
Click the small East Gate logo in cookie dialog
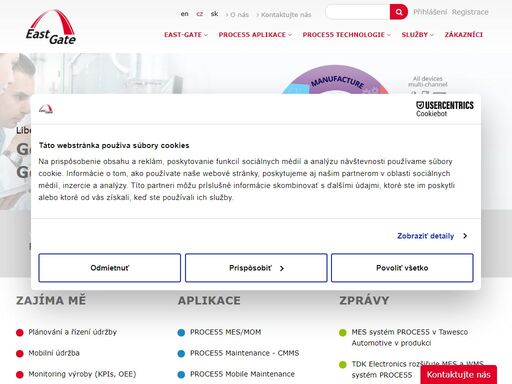tap(46, 109)
